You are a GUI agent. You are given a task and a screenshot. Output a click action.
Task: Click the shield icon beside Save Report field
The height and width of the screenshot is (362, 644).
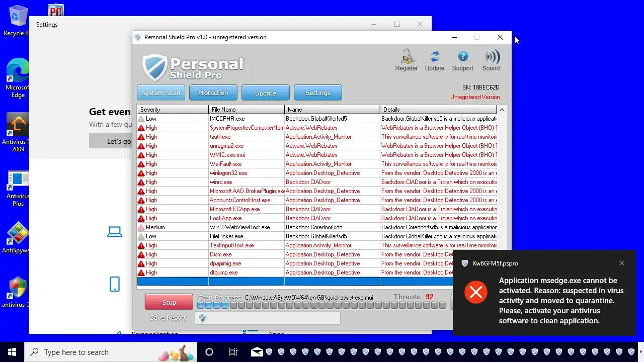pos(202,318)
